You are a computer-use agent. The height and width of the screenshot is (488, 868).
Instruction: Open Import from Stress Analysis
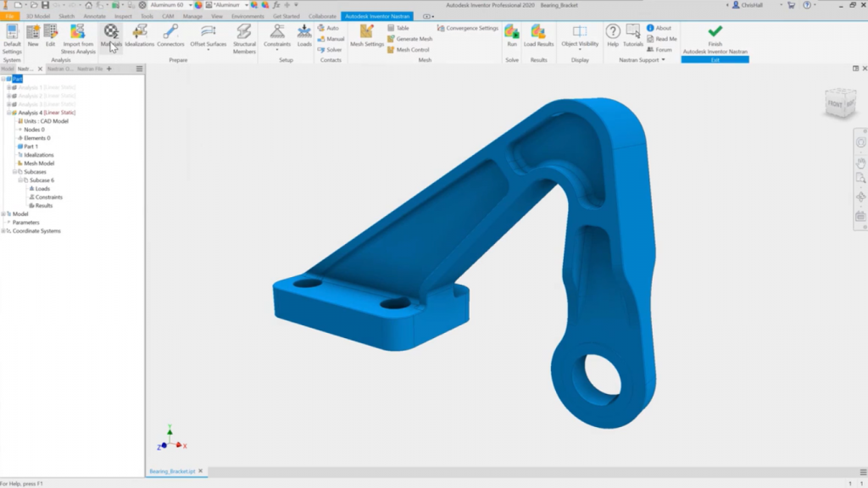78,37
